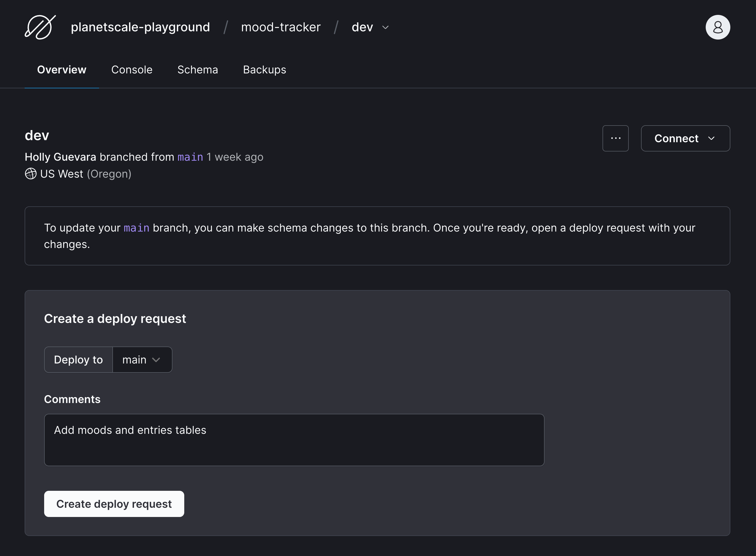Click the Overview tab
The height and width of the screenshot is (556, 756).
click(62, 69)
